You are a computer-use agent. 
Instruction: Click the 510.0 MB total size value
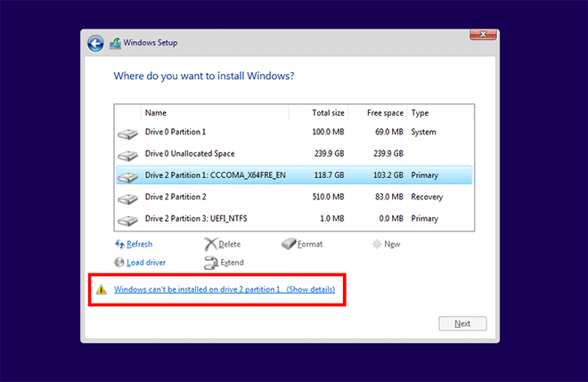(328, 197)
